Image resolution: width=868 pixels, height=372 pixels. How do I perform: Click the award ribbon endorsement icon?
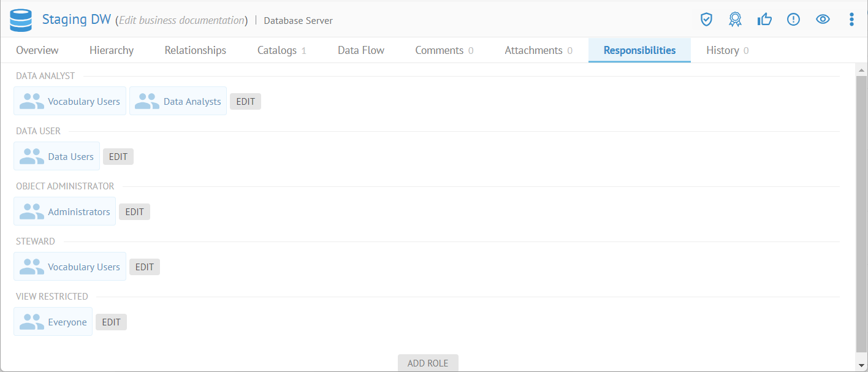735,20
